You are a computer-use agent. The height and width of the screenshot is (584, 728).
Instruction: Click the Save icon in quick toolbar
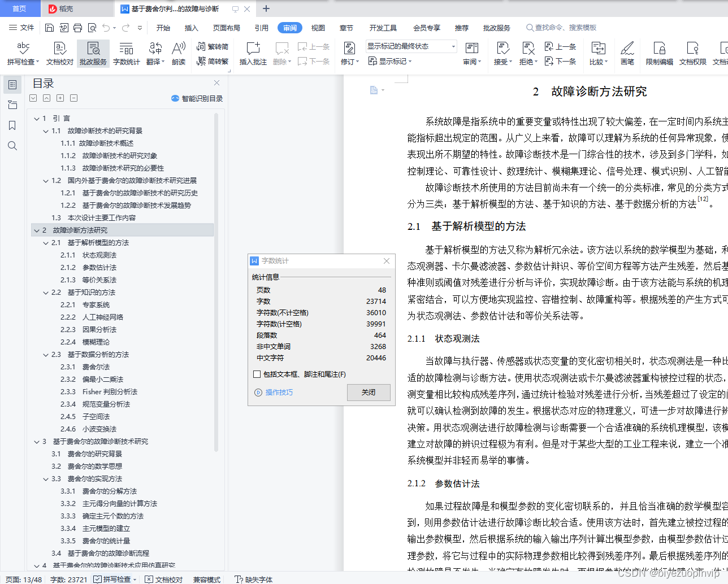[49, 28]
